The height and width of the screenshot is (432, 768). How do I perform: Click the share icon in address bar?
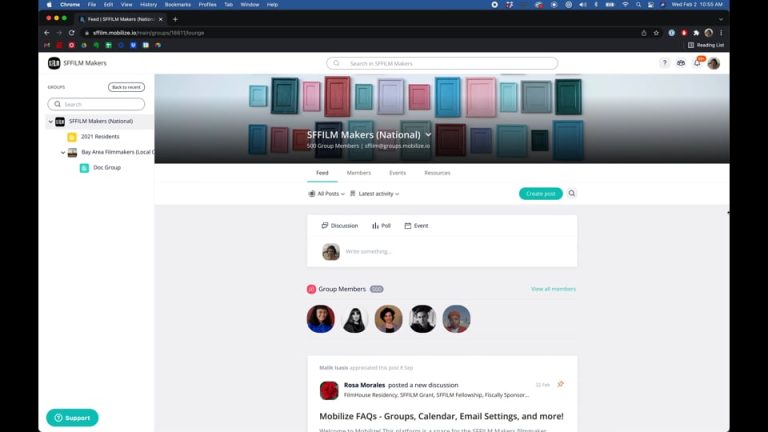pos(644,33)
